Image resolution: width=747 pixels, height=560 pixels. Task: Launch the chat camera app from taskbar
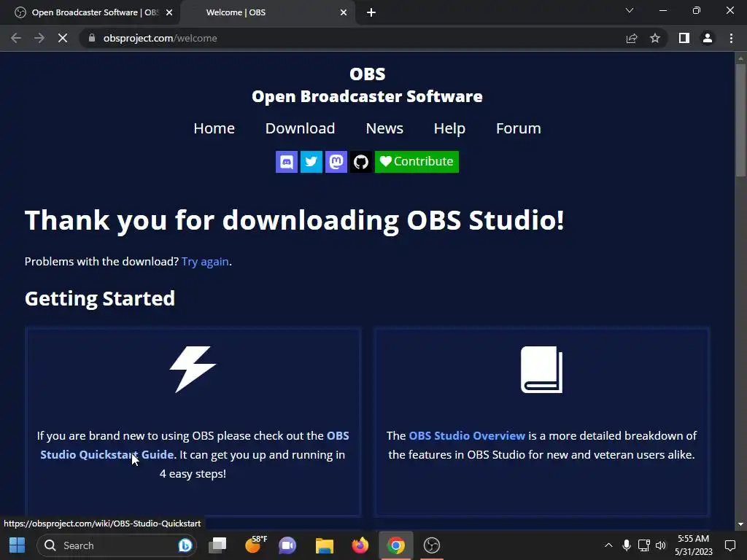(x=287, y=545)
